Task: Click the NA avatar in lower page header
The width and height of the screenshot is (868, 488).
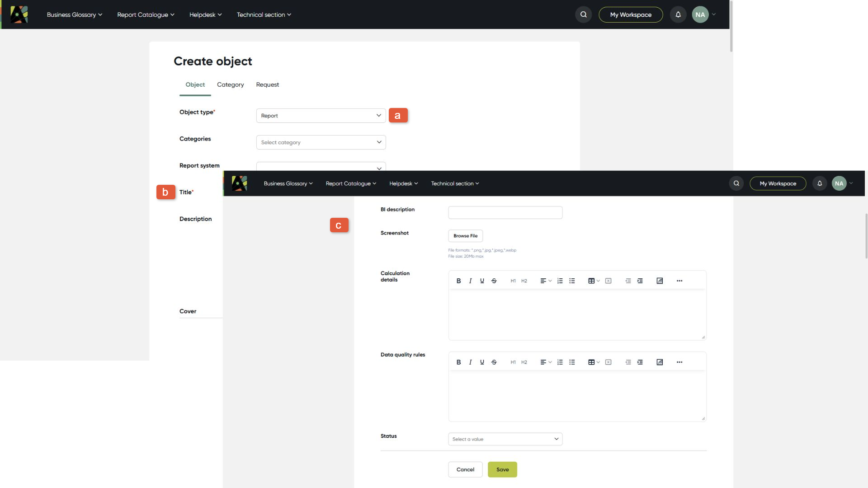Action: click(839, 183)
